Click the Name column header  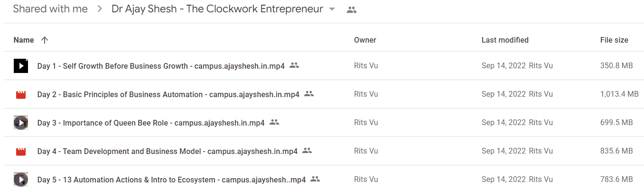tap(24, 40)
